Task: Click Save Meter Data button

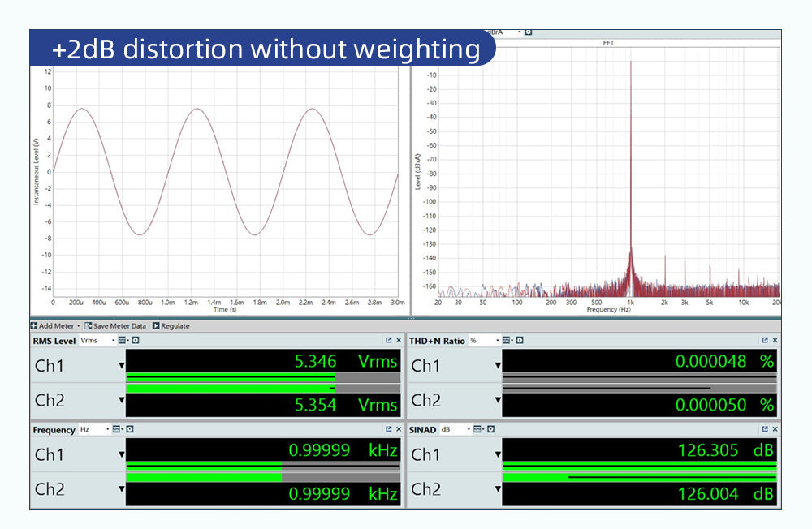Action: tap(114, 325)
